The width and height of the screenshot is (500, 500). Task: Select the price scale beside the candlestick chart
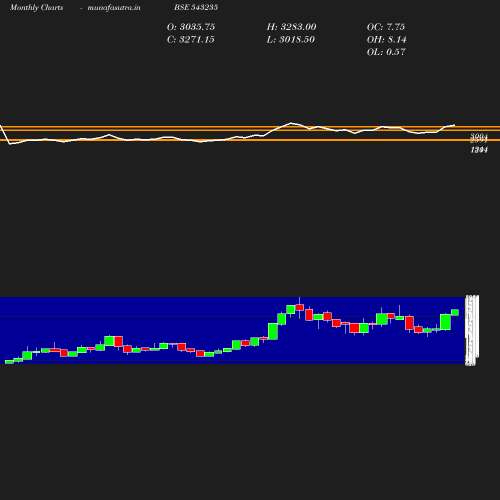[472, 330]
